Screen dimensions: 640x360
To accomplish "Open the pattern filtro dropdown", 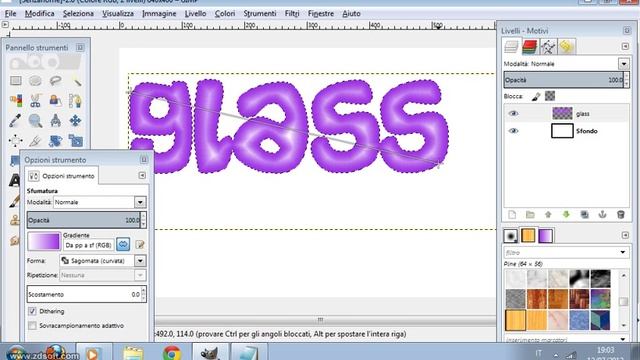I will pos(623,252).
